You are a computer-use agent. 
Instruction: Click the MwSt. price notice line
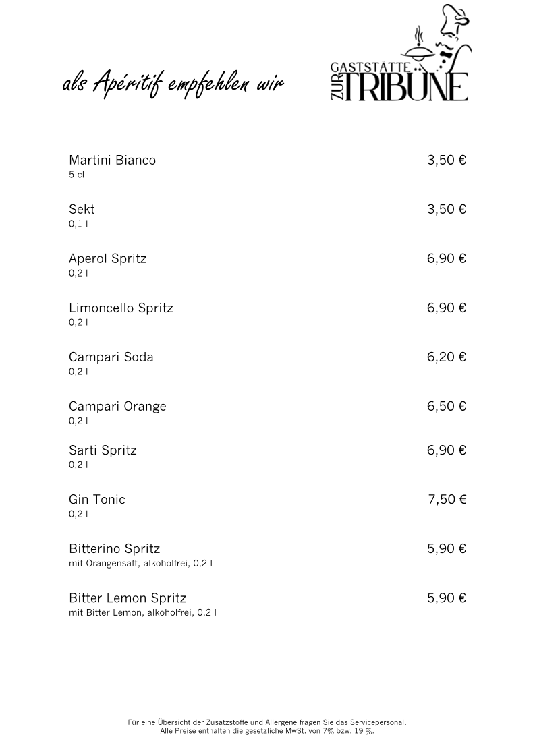pyautogui.click(x=267, y=731)
